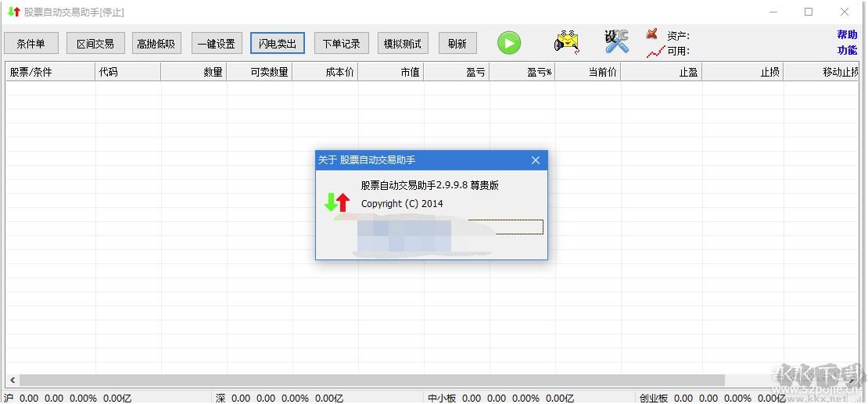The width and height of the screenshot is (868, 404).
Task: Click the 深 index status entry
Action: pos(279,398)
